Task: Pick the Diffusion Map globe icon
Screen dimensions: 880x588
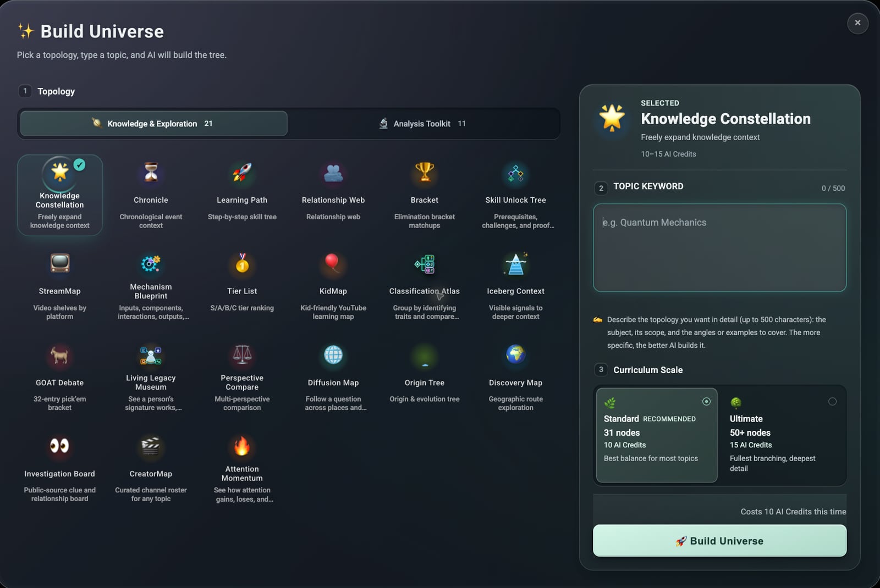Action: coord(333,355)
